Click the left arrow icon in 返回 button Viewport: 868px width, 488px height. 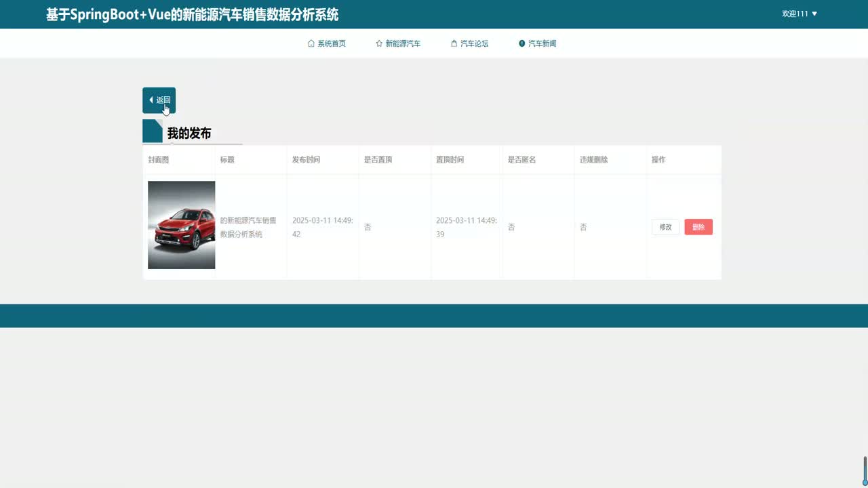(x=151, y=100)
